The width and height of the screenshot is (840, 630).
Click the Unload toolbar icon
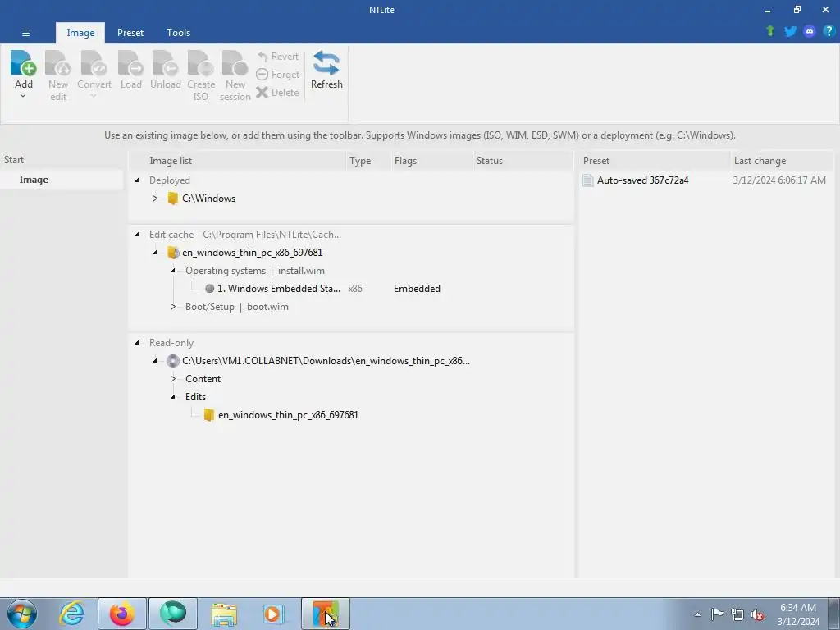[x=166, y=64]
